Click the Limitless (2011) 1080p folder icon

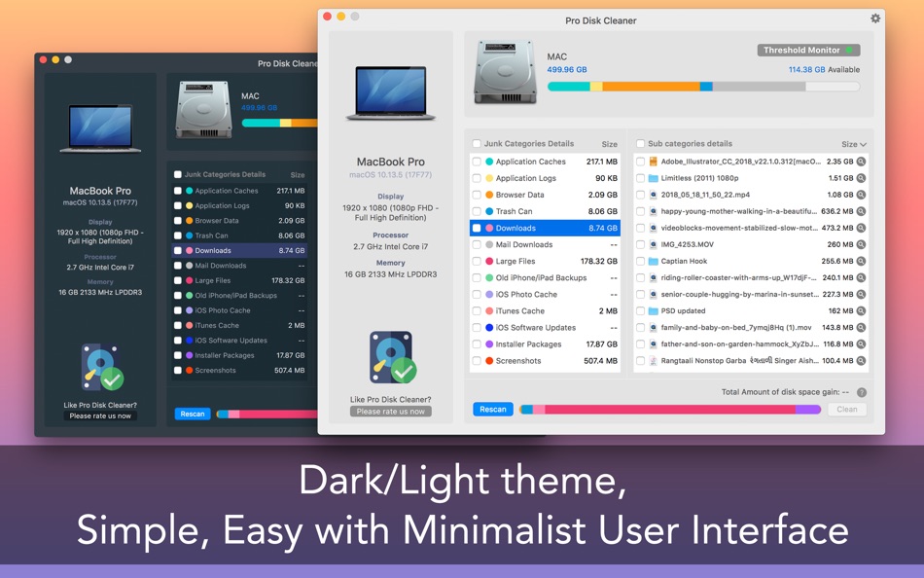pyautogui.click(x=653, y=178)
